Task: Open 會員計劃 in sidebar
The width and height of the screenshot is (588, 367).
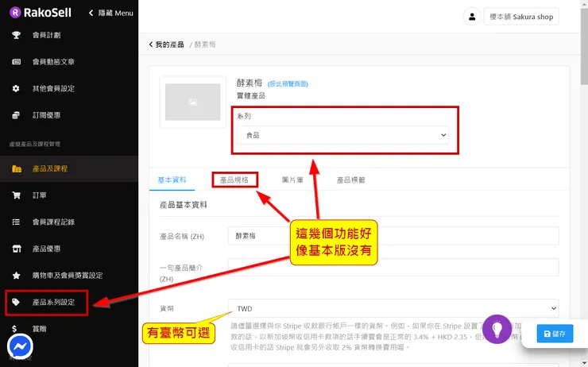Action: 46,35
